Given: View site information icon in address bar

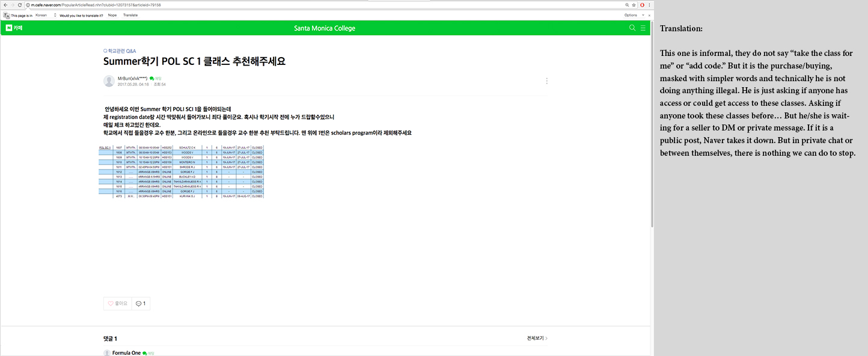Looking at the screenshot, I should 28,5.
